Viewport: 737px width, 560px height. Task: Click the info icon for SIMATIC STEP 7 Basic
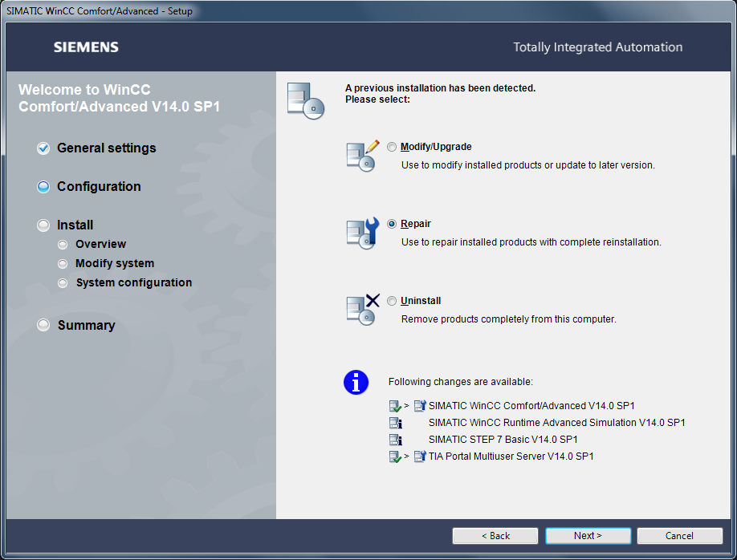coord(395,440)
